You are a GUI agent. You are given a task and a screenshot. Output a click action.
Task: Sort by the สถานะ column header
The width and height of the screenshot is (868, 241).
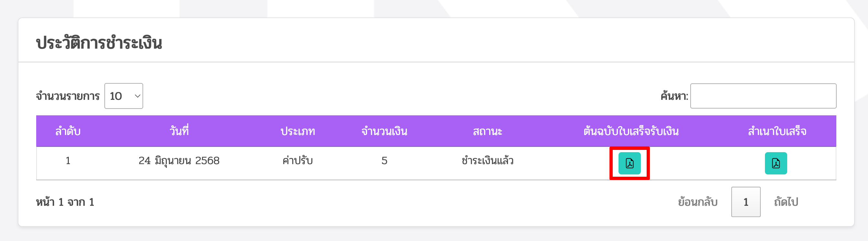(x=488, y=131)
